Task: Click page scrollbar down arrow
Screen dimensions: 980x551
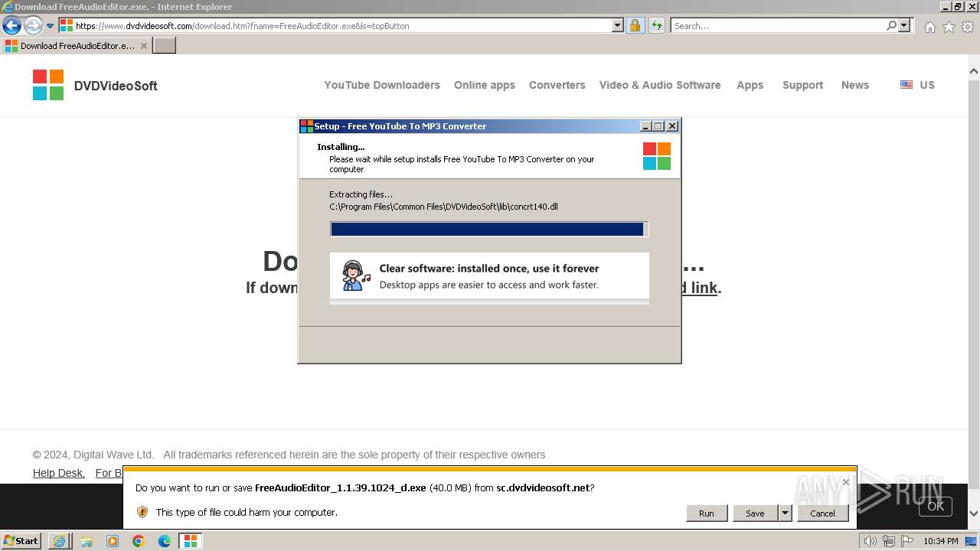Action: pyautogui.click(x=973, y=514)
